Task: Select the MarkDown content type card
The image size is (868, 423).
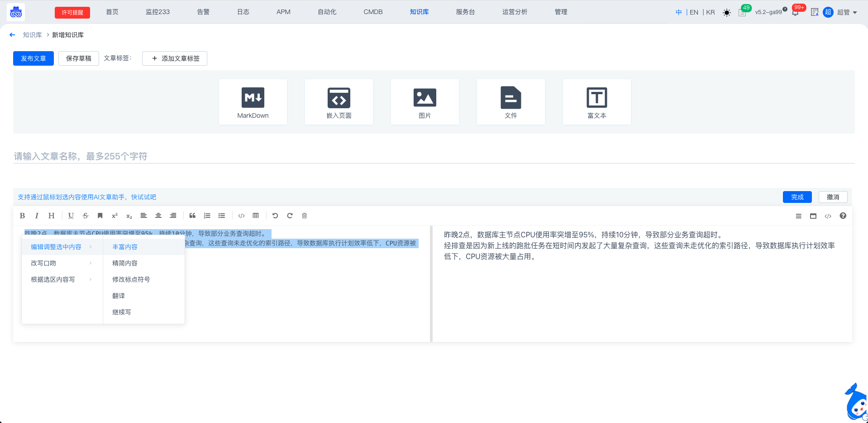Action: [x=253, y=102]
